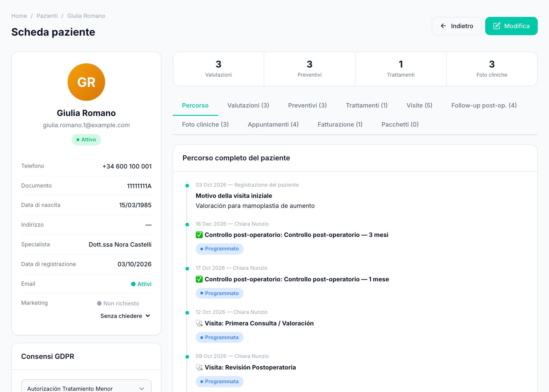
Task: Open Pazienti breadcrumb link
Action: tap(47, 16)
